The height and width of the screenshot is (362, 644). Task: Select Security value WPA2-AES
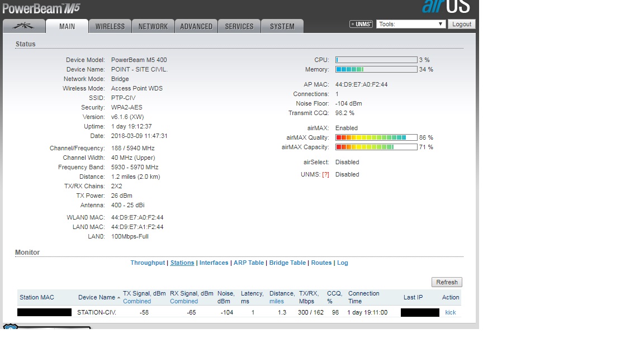pos(126,107)
